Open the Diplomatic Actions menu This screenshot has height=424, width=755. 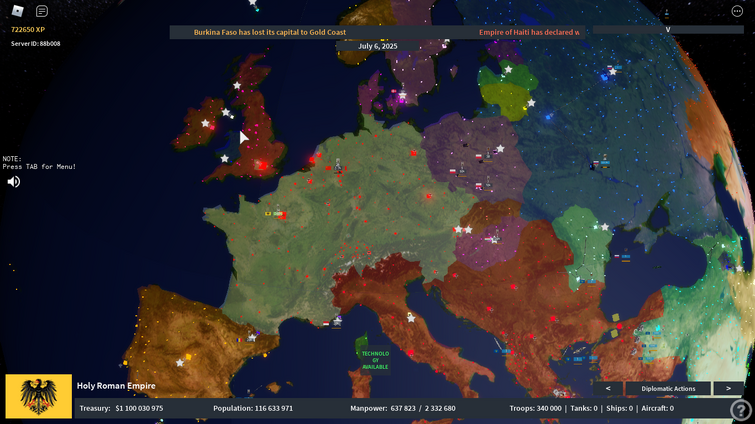click(x=668, y=388)
